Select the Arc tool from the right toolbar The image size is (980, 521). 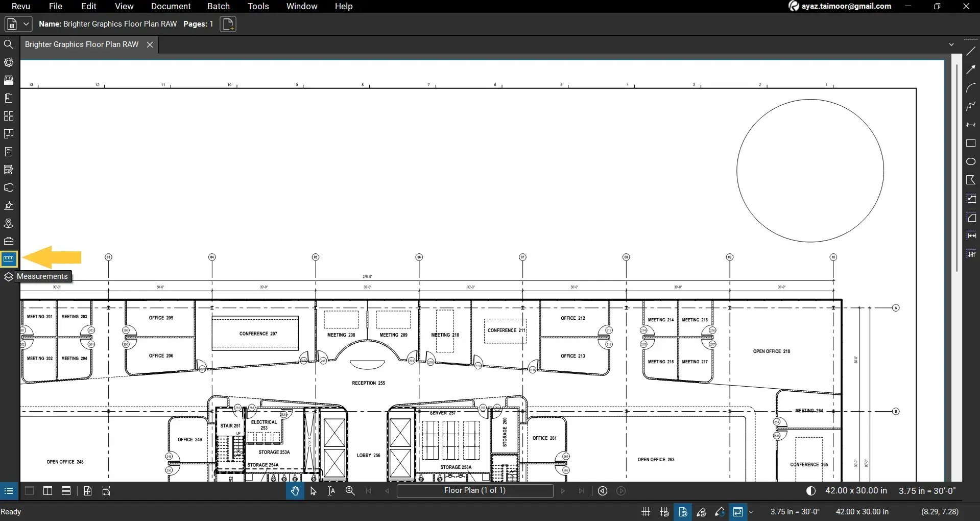971,88
